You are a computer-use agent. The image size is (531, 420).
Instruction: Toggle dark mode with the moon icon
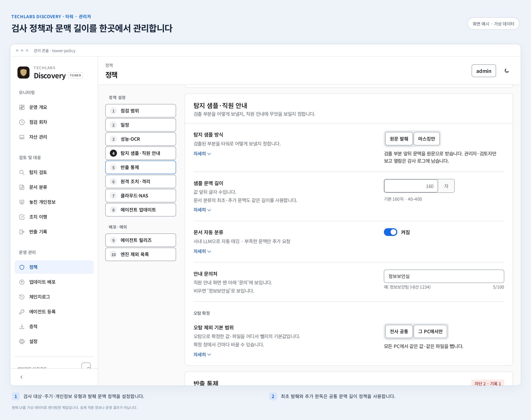507,71
